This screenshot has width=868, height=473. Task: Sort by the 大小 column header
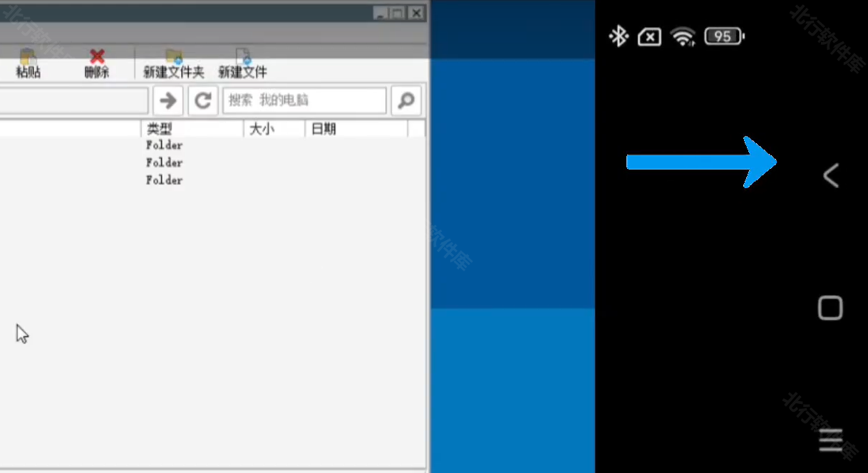(274, 129)
